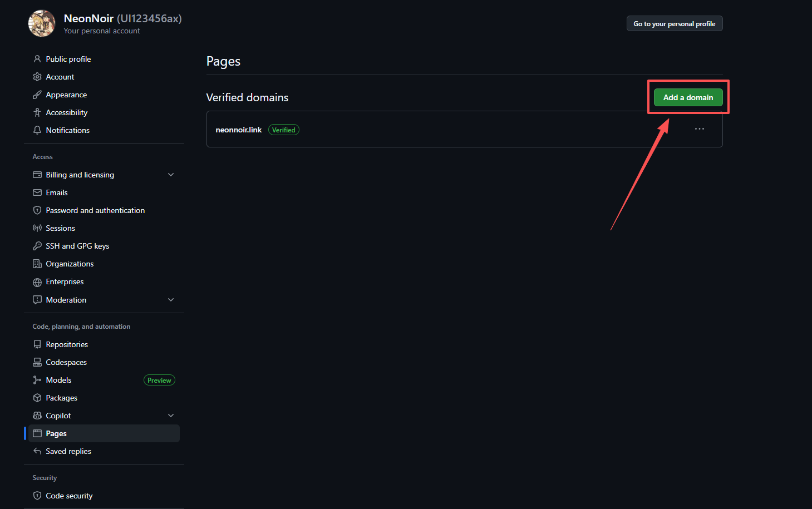This screenshot has height=509, width=812.
Task: Expand the Copilot submenu chevron
Action: pyautogui.click(x=171, y=416)
